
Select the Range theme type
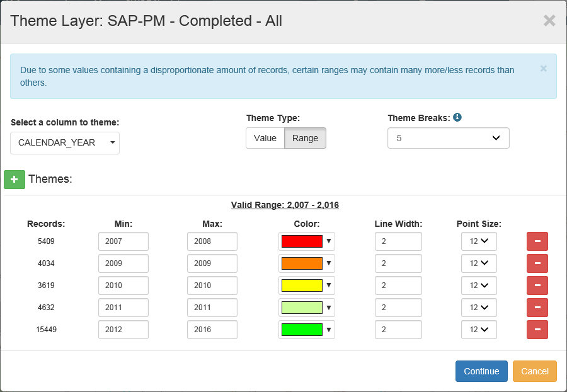click(x=305, y=138)
